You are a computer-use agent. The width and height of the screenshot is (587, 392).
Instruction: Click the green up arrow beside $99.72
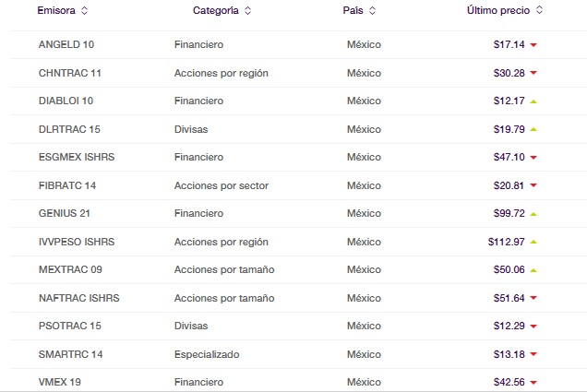[533, 214]
